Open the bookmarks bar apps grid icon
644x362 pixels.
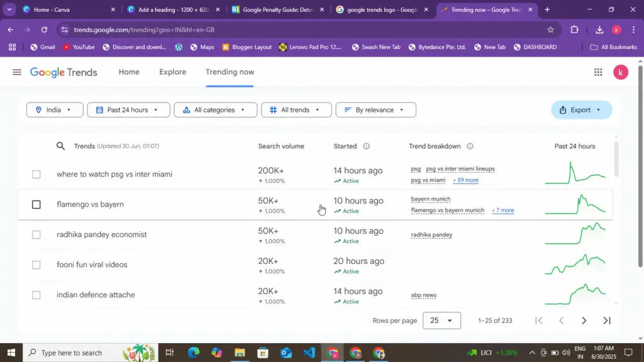[x=13, y=47]
